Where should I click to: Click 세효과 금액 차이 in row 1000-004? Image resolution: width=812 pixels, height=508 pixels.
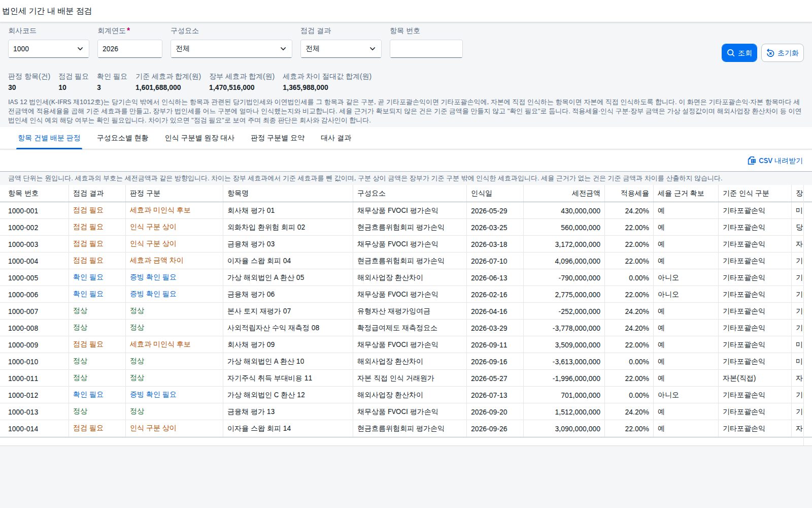click(156, 261)
